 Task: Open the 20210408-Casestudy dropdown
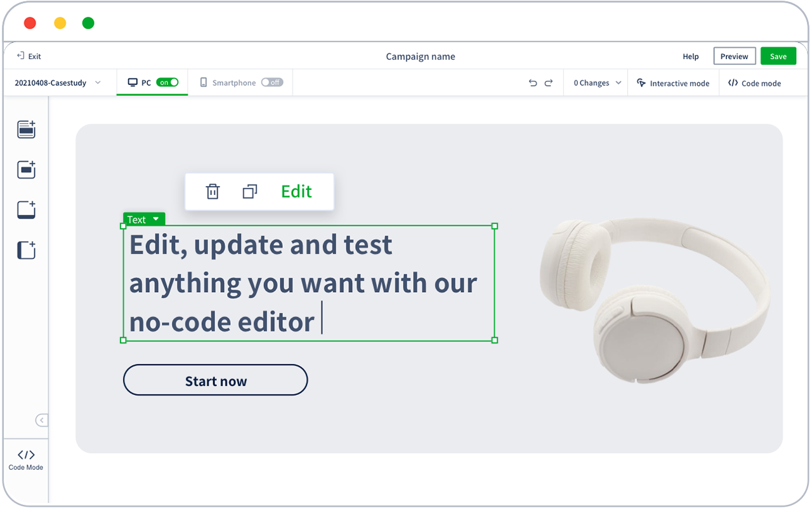click(x=58, y=83)
